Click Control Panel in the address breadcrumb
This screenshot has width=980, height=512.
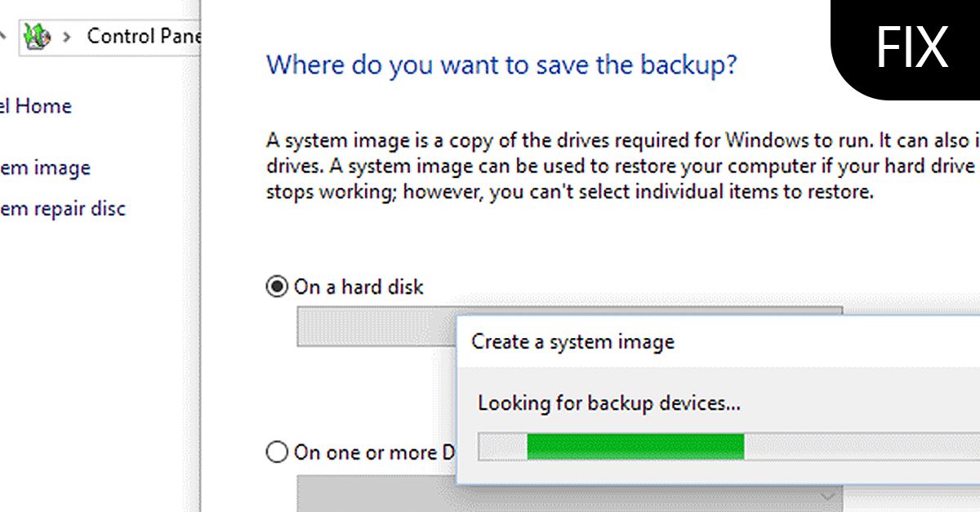point(143,36)
